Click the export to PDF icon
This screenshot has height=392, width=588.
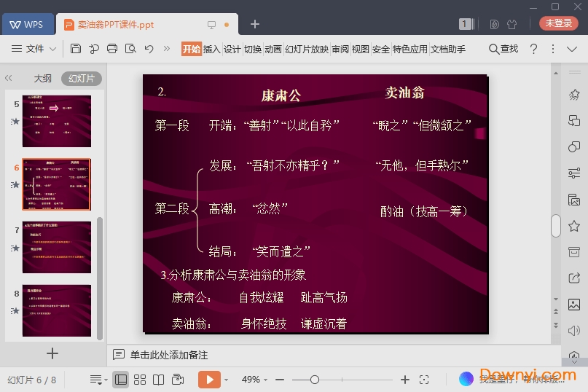coord(94,49)
